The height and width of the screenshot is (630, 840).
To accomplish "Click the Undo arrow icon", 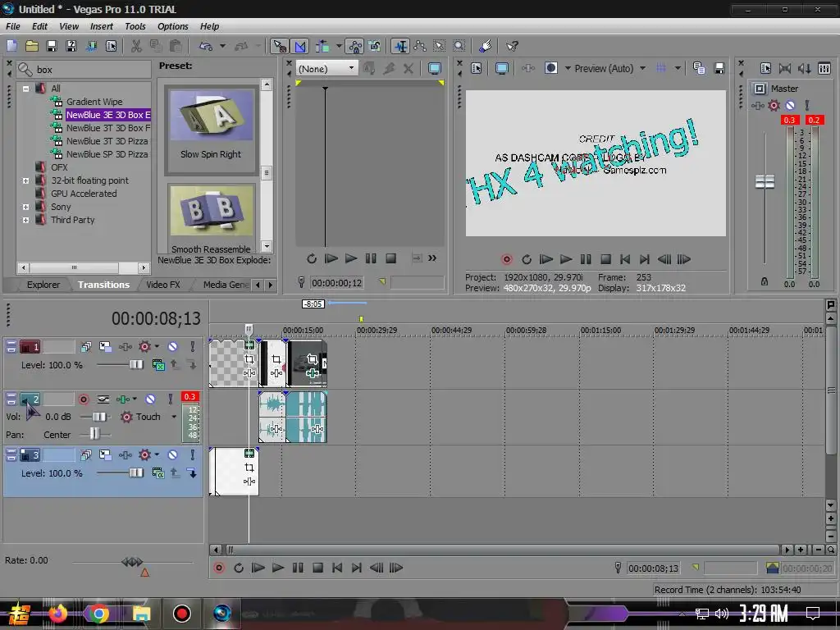I will point(206,46).
